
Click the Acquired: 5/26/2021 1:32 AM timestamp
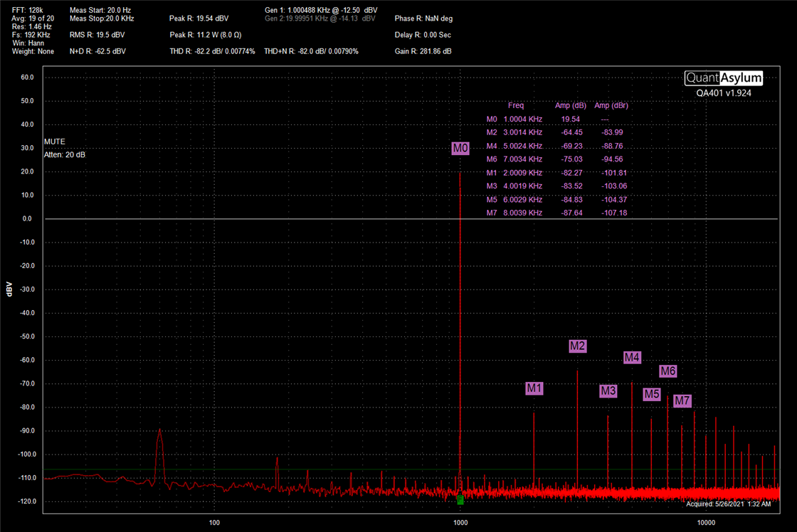coord(729,504)
